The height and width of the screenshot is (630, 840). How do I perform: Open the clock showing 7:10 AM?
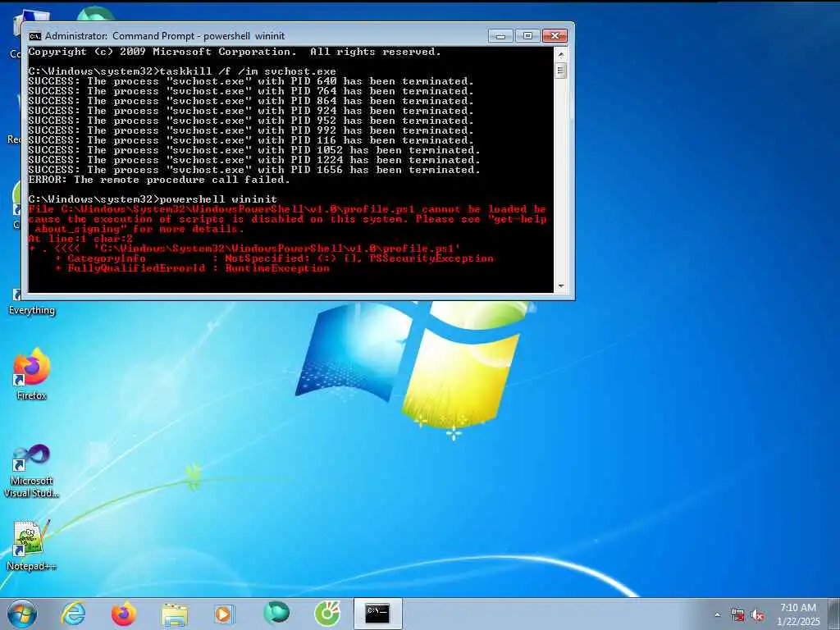797,614
